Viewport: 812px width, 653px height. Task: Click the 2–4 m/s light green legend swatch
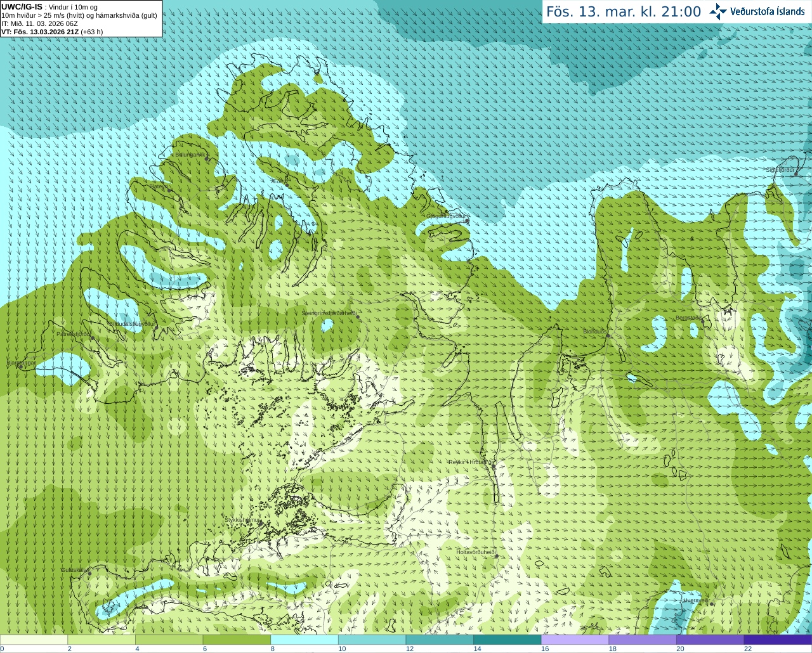pyautogui.click(x=101, y=640)
